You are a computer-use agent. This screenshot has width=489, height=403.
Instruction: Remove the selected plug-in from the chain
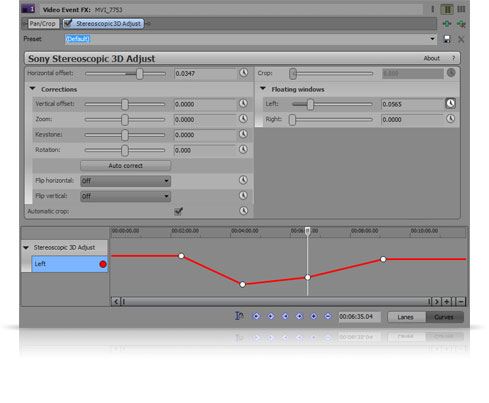(x=461, y=24)
